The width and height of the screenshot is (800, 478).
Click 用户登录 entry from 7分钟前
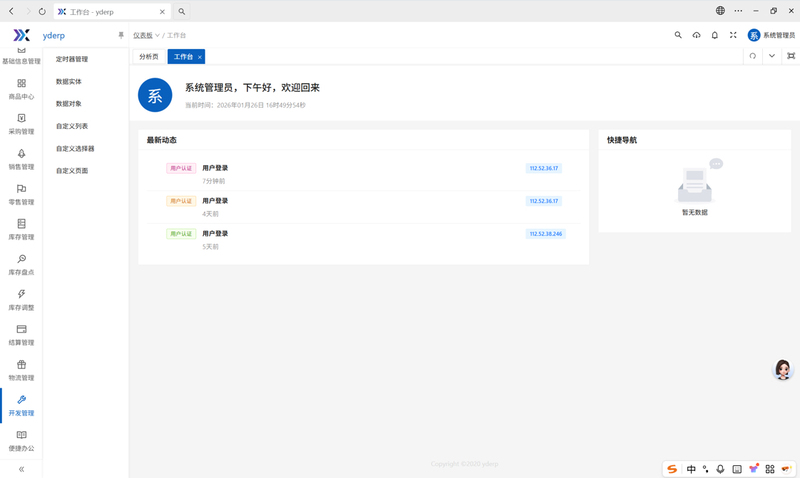(x=215, y=168)
